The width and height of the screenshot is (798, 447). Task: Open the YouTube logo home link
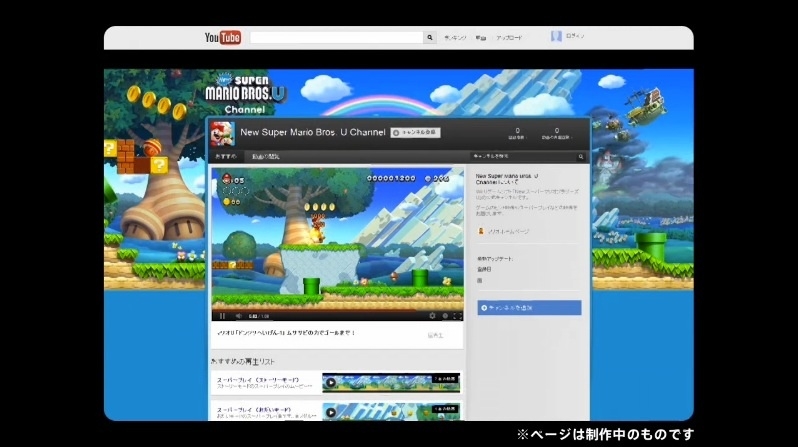[x=222, y=38]
